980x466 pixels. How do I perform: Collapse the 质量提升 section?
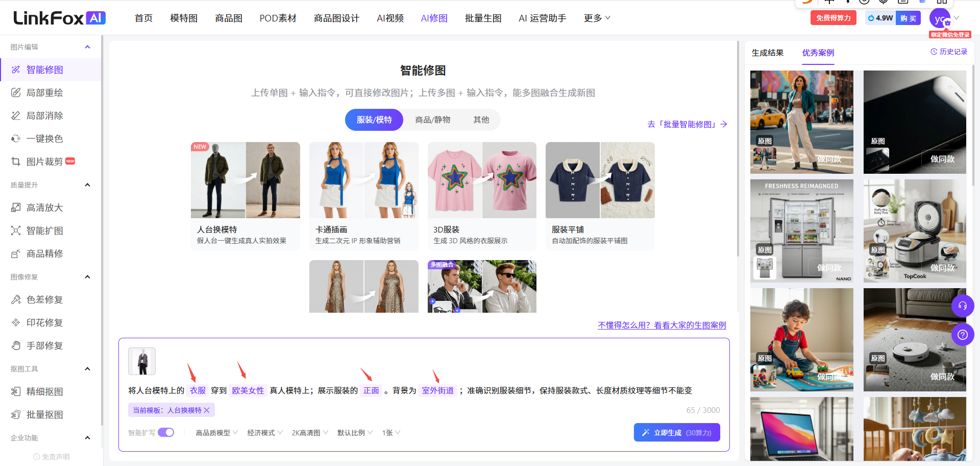coord(87,185)
